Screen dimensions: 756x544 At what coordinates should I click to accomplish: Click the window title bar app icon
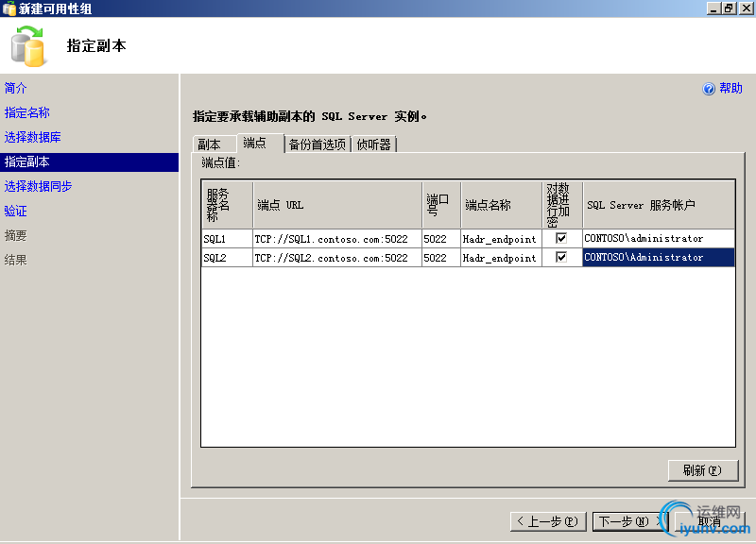(9, 8)
